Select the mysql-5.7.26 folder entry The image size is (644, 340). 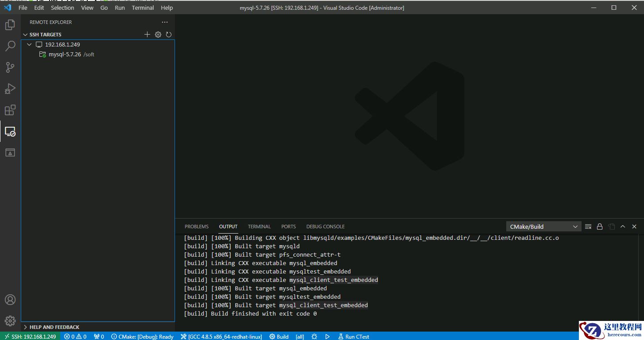[65, 54]
